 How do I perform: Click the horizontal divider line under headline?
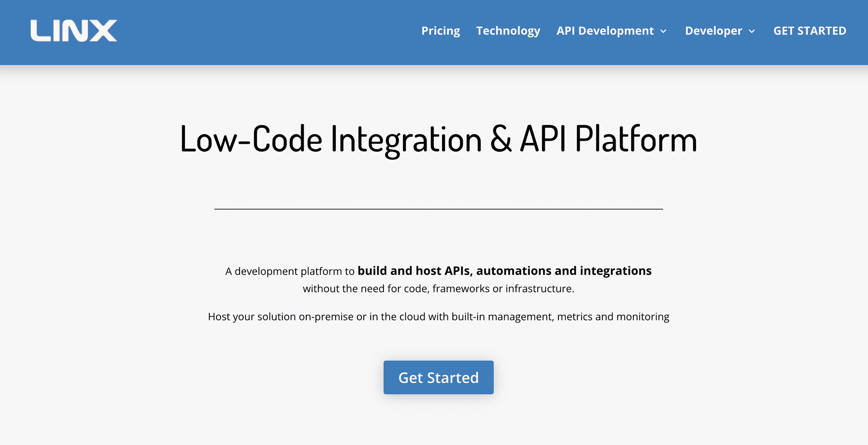[438, 209]
